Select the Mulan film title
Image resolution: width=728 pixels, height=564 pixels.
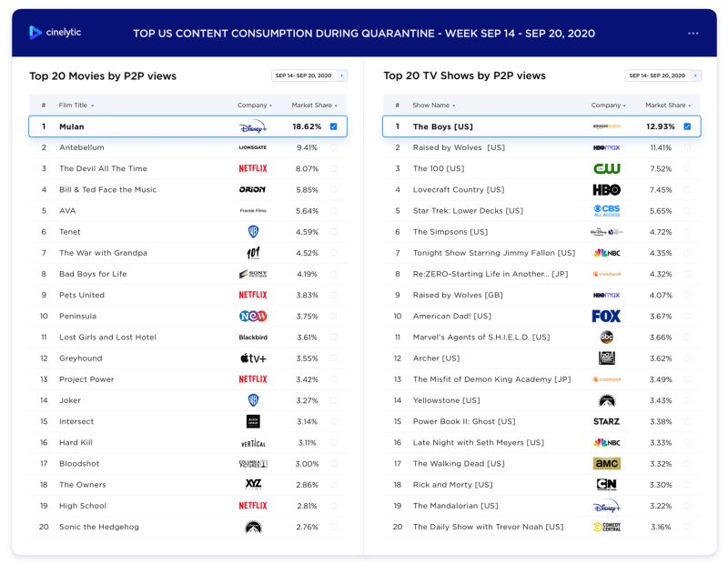(72, 126)
